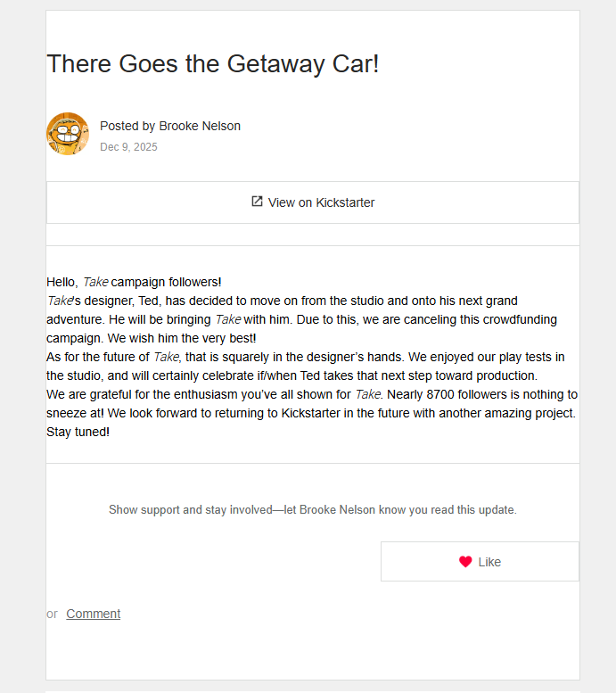Image resolution: width=616 pixels, height=693 pixels.
Task: Click the title "There Goes the Getaway Car!"
Action: click(212, 64)
